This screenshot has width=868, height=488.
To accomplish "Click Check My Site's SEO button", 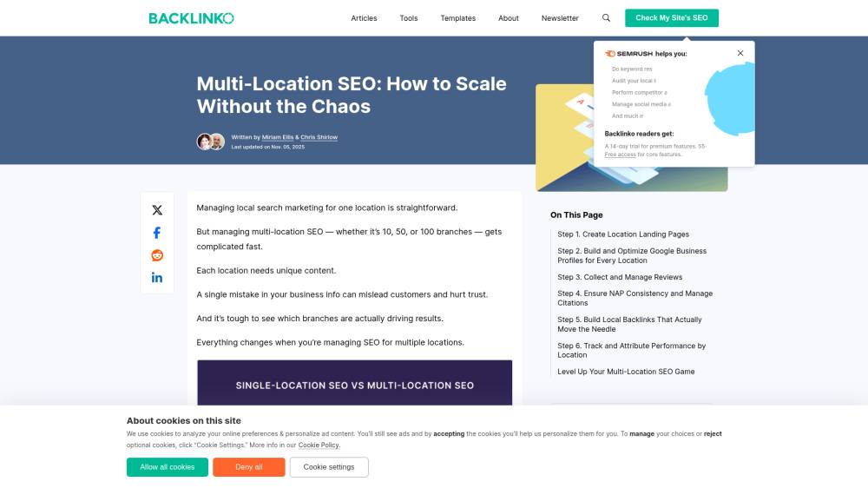I will pos(672,17).
